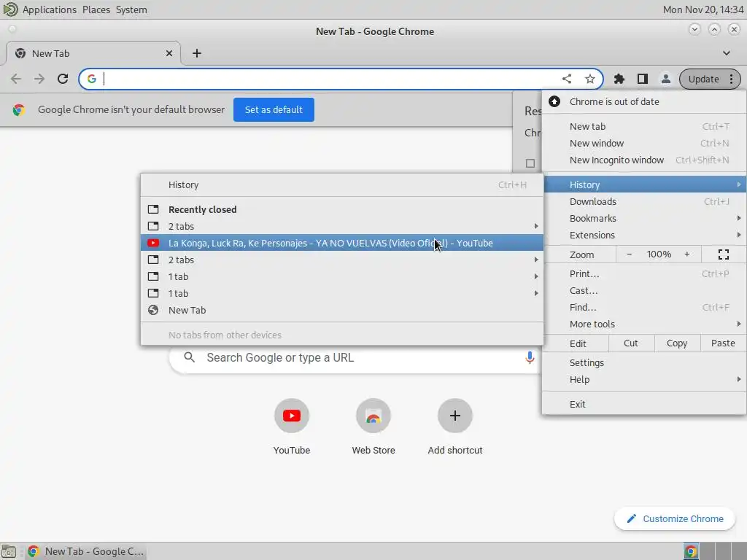The height and width of the screenshot is (560, 747).
Task: Select Find... from the menu
Action: pos(644,308)
